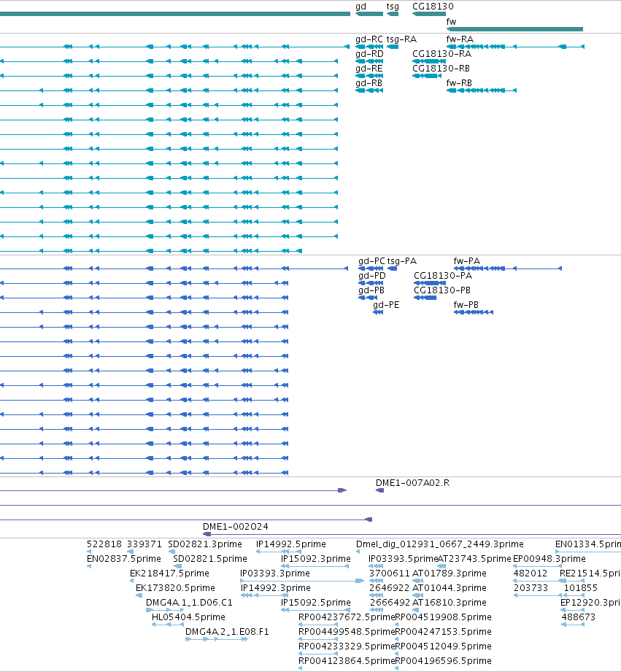Select the tsg-RA transcript
The height and width of the screenshot is (672, 621).
tap(393, 47)
